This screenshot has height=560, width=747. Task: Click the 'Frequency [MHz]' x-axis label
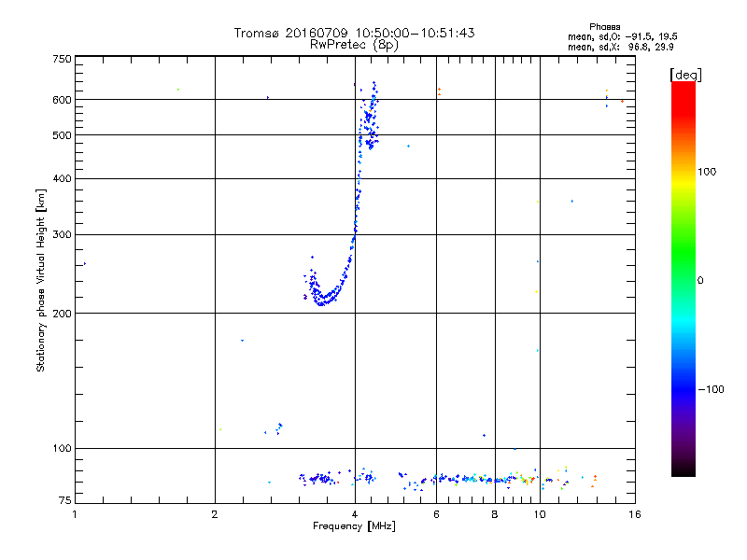354,526
